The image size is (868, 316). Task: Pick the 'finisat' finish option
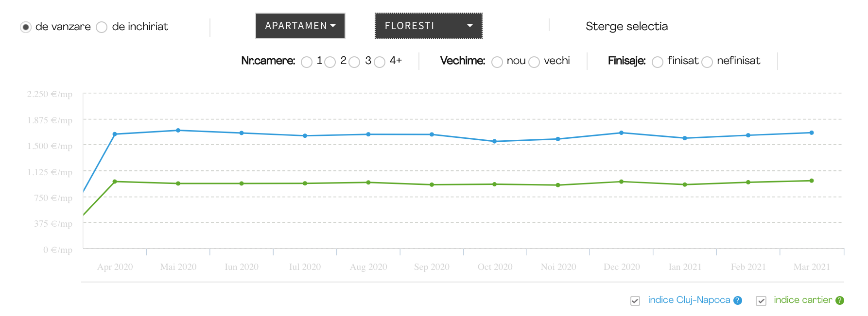(x=658, y=62)
